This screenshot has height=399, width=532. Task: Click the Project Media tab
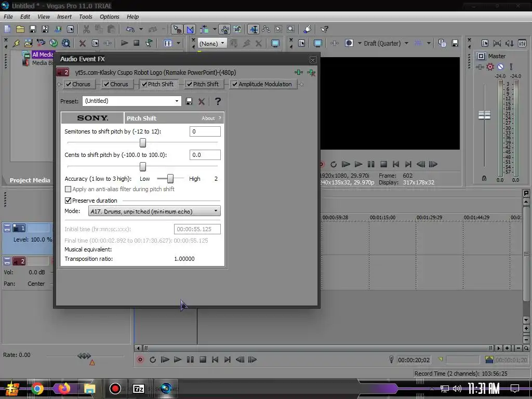coord(30,180)
